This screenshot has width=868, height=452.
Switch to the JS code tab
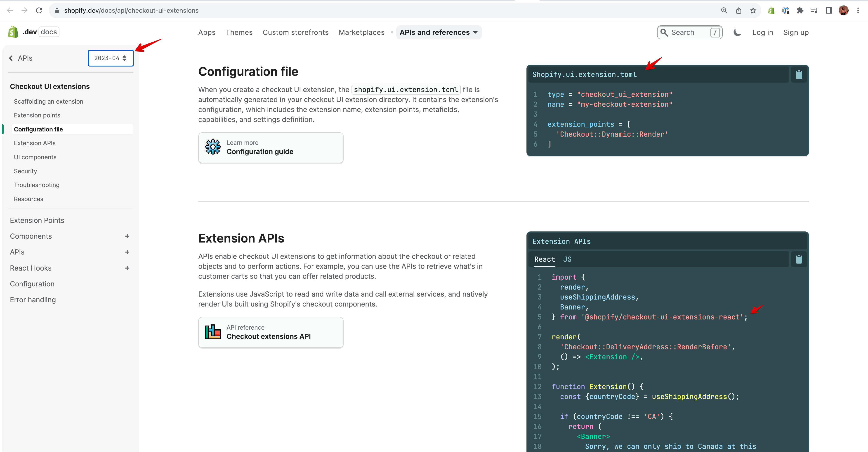pyautogui.click(x=567, y=259)
